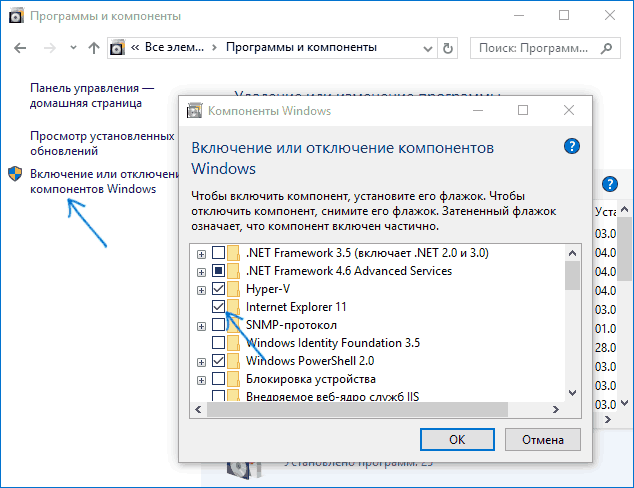
Task: Click the programs list scroll down arrow
Action: point(625,403)
